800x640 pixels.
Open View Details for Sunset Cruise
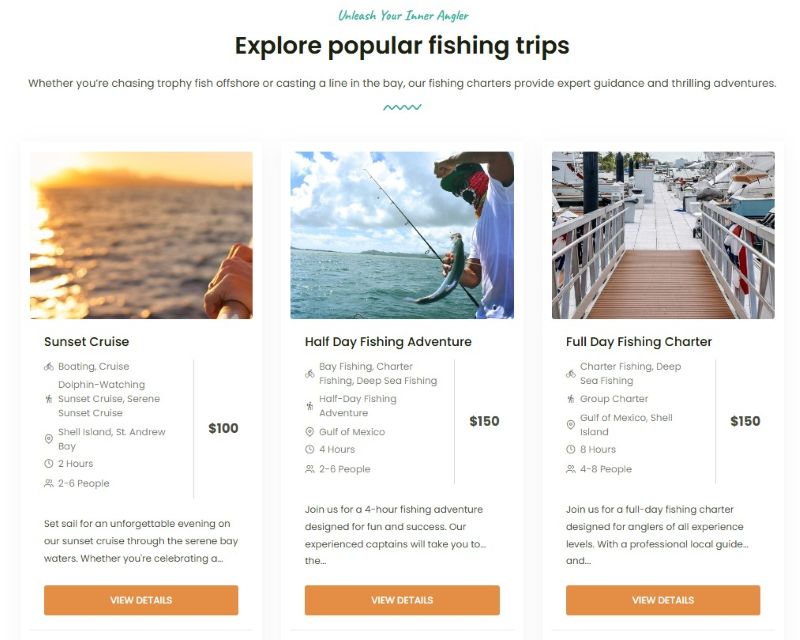point(141,600)
